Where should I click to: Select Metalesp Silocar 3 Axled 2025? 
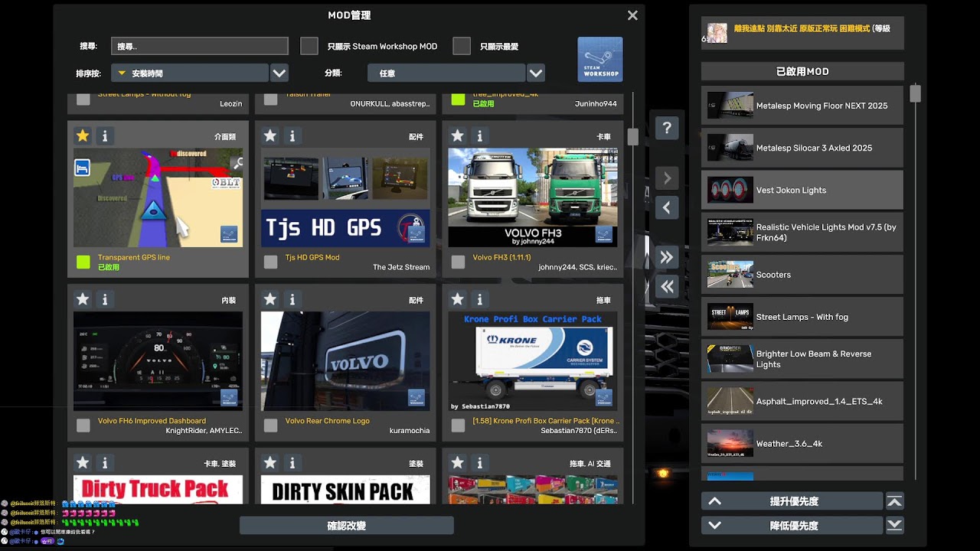tap(802, 148)
